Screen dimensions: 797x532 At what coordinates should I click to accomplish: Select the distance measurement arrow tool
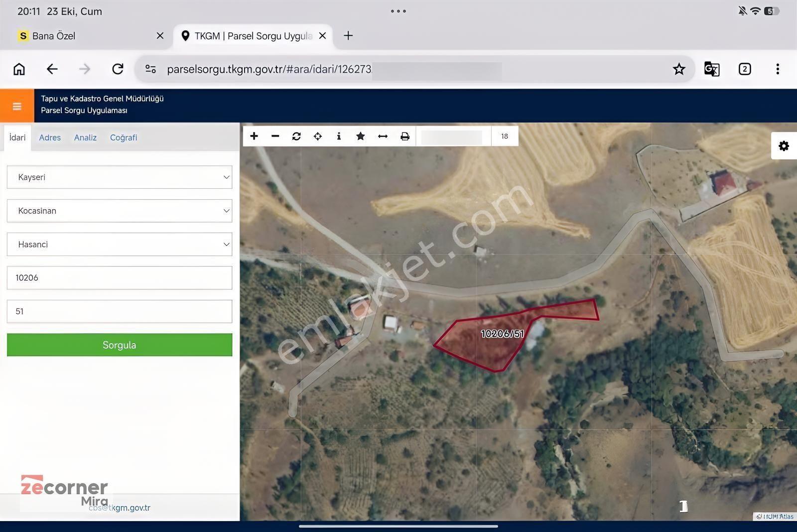pos(383,136)
